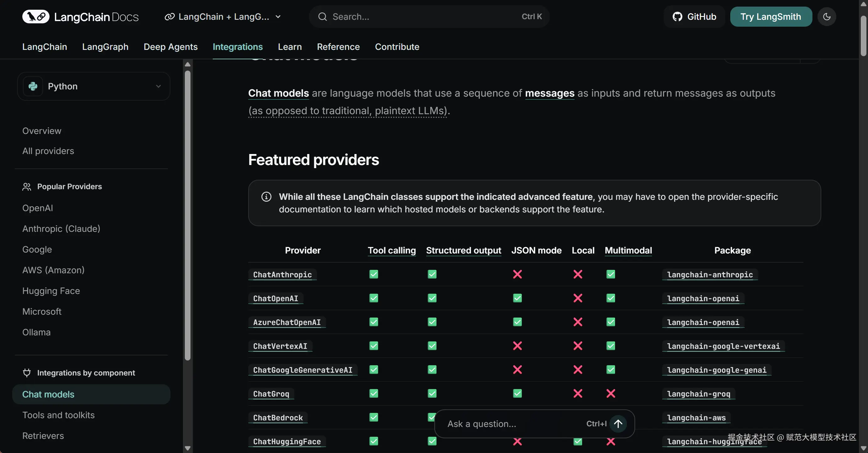Screen dimensions: 868x453
Task: Toggle dark mode with moon icon
Action: tap(827, 17)
